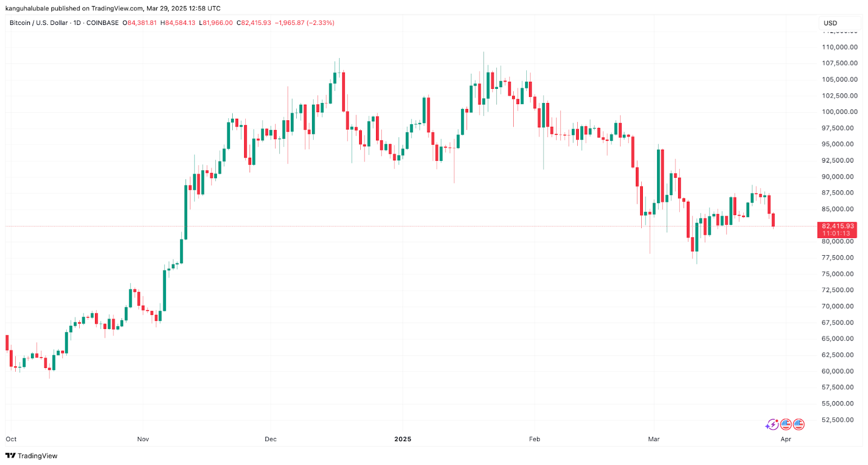Viewport: 868px width, 465px height.
Task: Click the 70,000.00 price scale label
Action: 839,306
